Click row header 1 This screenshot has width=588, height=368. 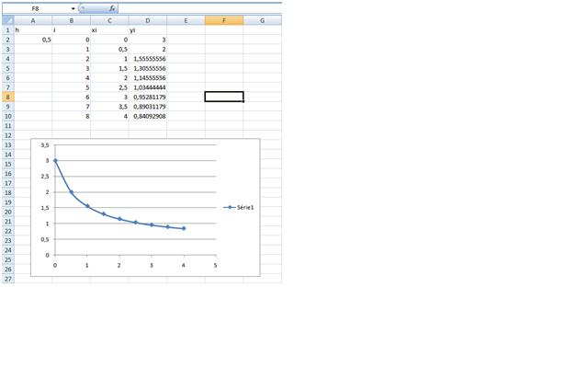(x=6, y=29)
